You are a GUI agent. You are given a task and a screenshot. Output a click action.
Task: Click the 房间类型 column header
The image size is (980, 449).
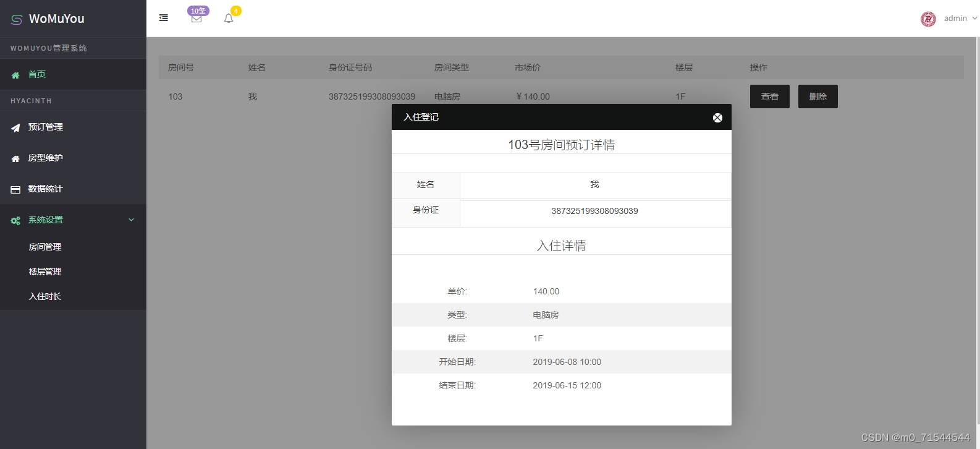(452, 67)
